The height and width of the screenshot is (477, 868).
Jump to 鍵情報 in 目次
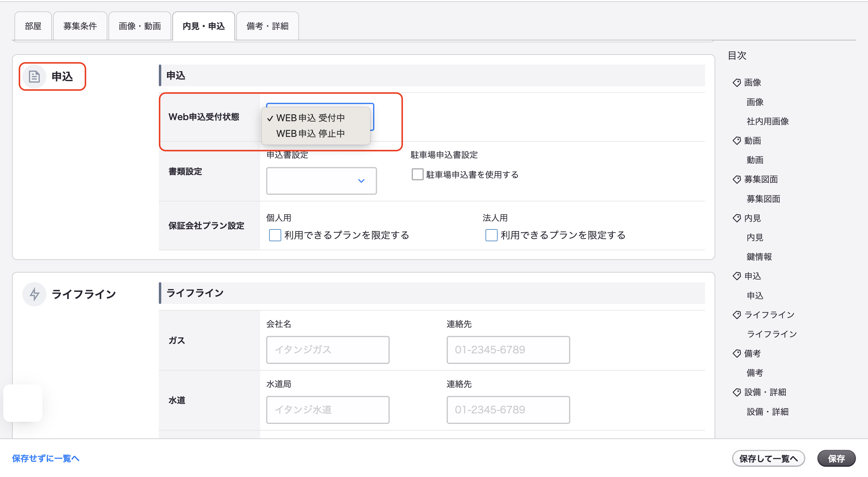click(759, 257)
